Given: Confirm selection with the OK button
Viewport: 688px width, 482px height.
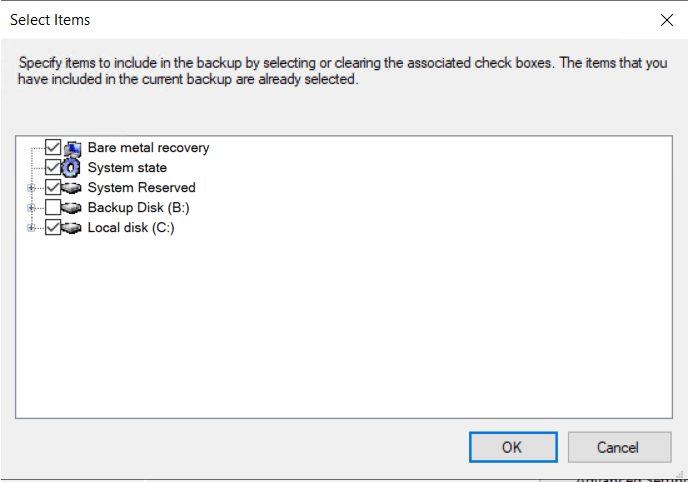Looking at the screenshot, I should point(512,447).
